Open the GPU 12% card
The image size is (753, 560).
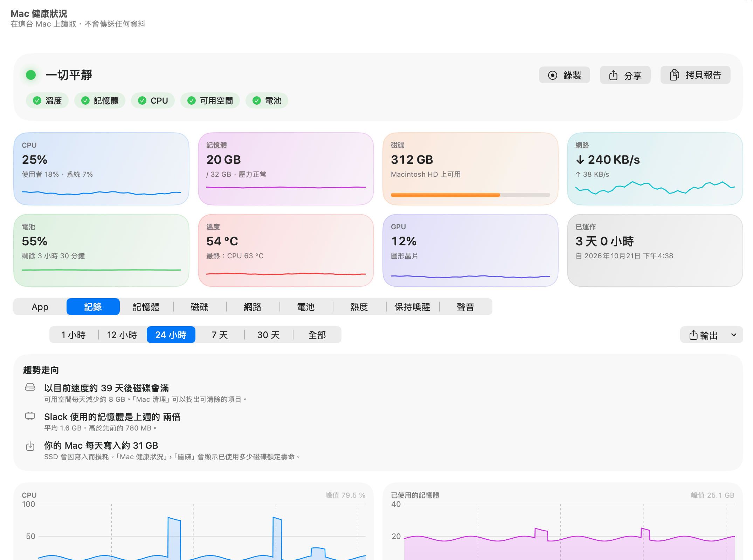coord(470,250)
